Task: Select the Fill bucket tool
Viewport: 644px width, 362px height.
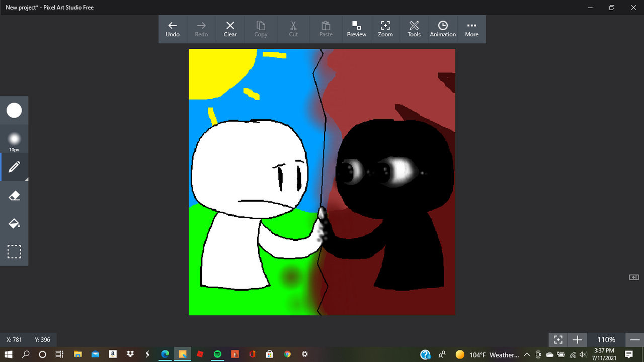Action: 15,223
